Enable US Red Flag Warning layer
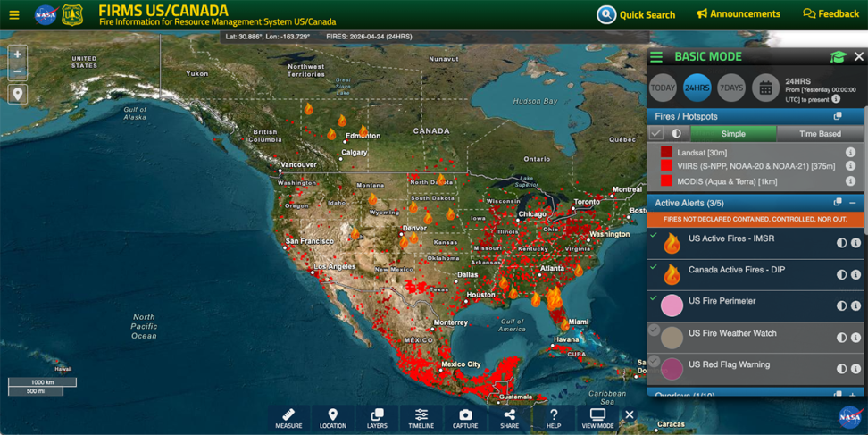Screen dimensions: 868x435 tap(654, 362)
